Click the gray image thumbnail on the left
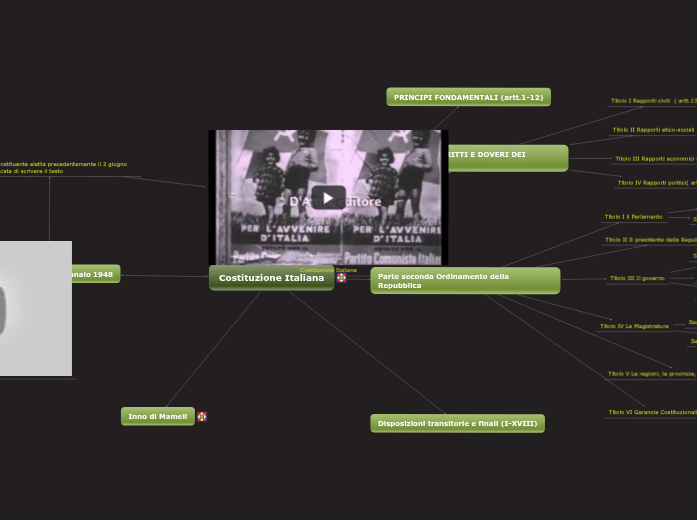Image resolution: width=697 pixels, height=520 pixels. coord(35,308)
